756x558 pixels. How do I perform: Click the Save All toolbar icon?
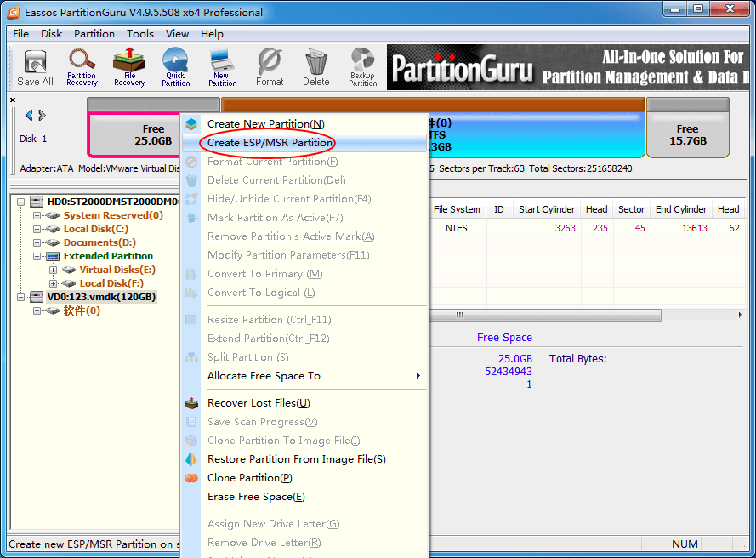coord(35,68)
